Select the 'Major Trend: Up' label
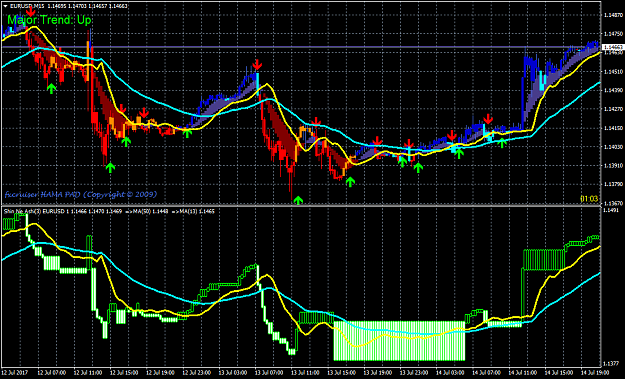Image resolution: width=625 pixels, height=379 pixels. (49, 20)
